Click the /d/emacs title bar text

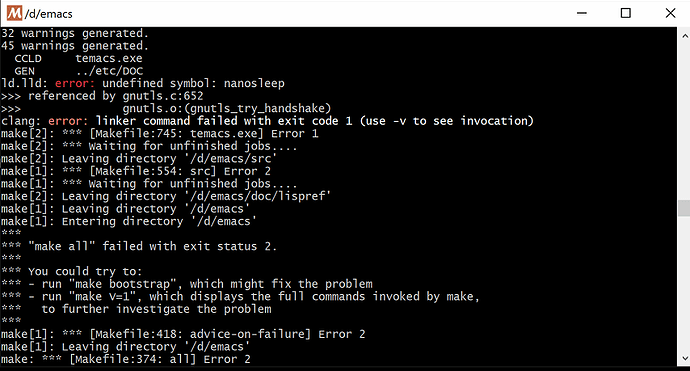pyautogui.click(x=48, y=14)
